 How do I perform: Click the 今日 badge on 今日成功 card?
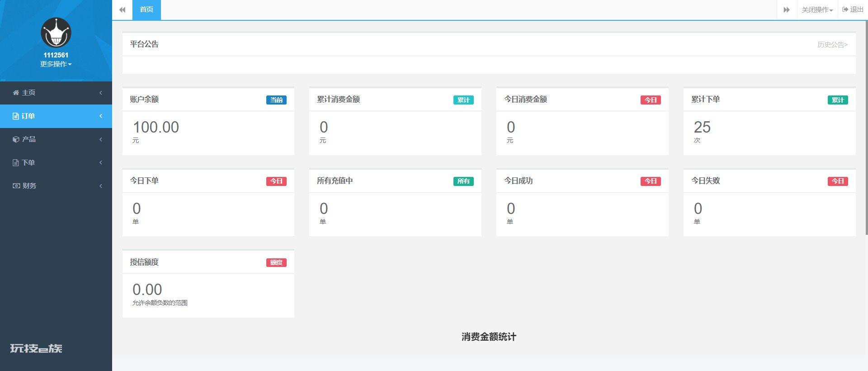tap(651, 181)
